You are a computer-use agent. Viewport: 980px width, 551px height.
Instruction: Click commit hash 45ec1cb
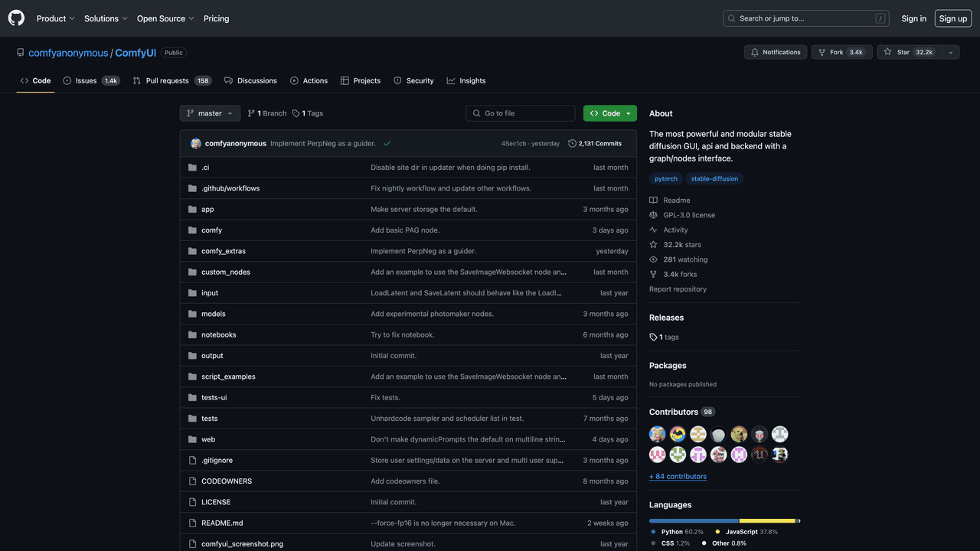pyautogui.click(x=514, y=143)
